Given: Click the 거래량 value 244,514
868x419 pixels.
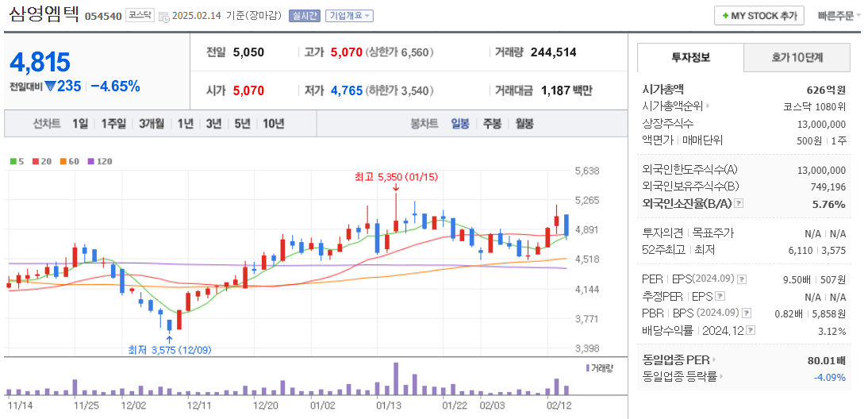Looking at the screenshot, I should point(553,52).
